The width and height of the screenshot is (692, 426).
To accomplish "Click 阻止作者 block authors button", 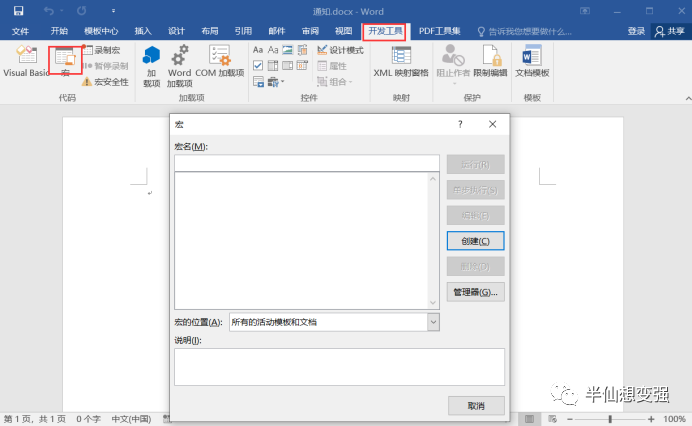I will 453,64.
